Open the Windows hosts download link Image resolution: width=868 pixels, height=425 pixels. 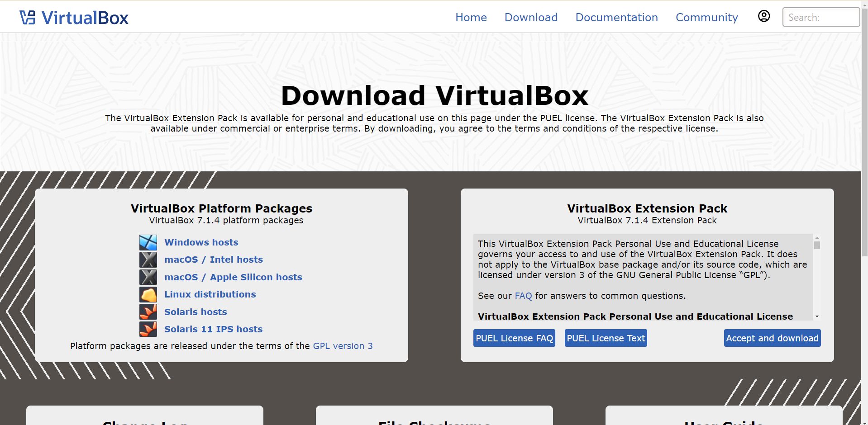(x=201, y=242)
